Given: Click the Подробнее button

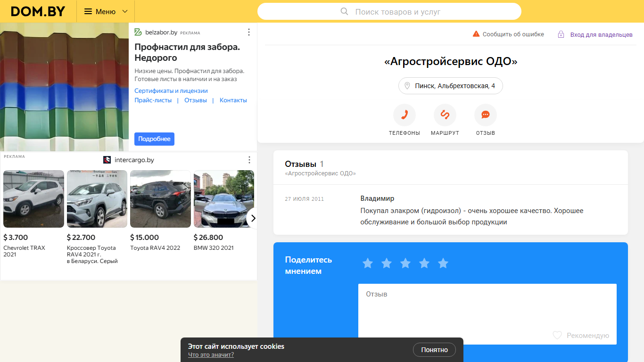Looking at the screenshot, I should [154, 139].
